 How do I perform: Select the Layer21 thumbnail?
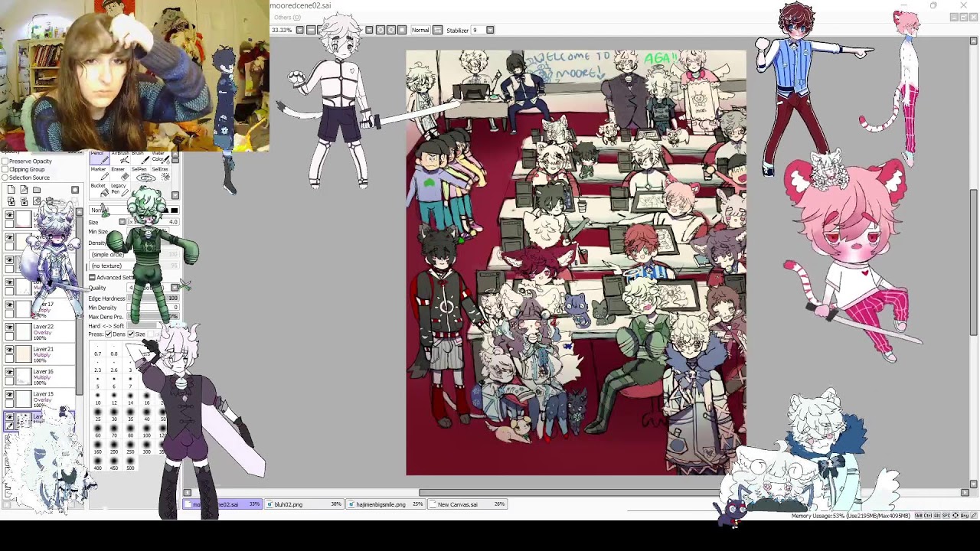point(23,353)
